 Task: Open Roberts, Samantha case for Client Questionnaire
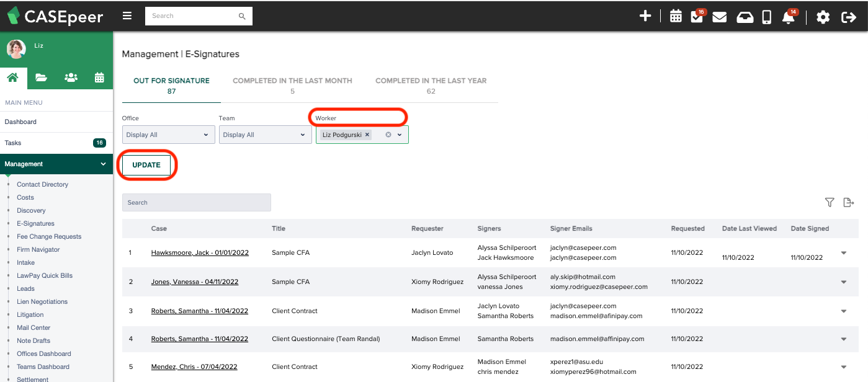tap(200, 339)
